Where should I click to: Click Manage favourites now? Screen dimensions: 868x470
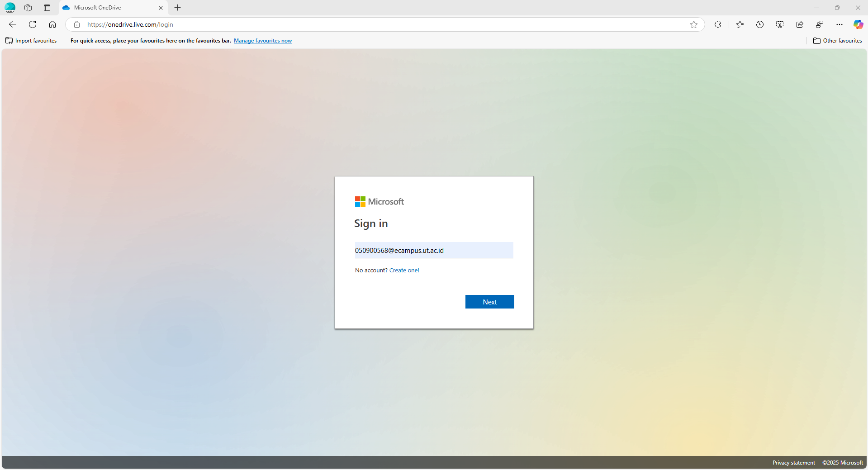click(263, 40)
